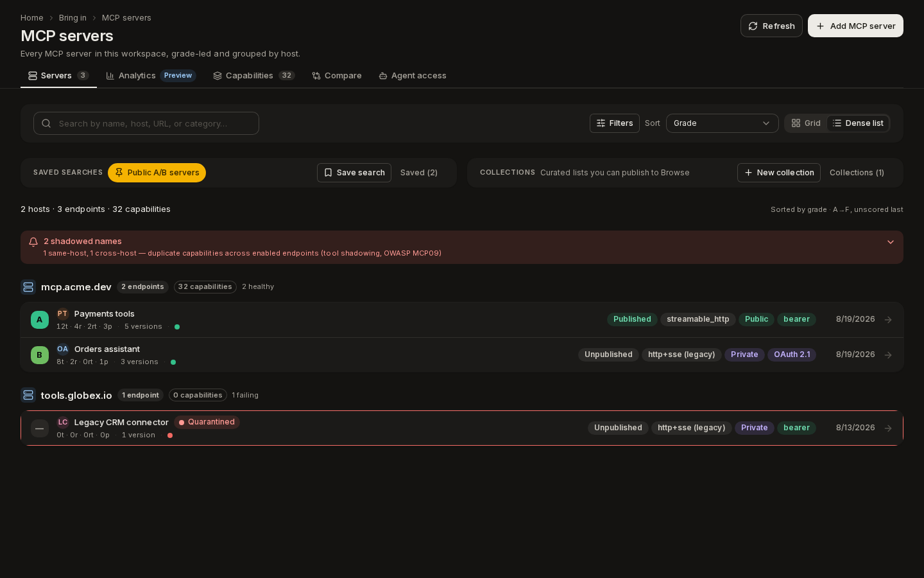Open Collections (1) list

click(x=857, y=173)
